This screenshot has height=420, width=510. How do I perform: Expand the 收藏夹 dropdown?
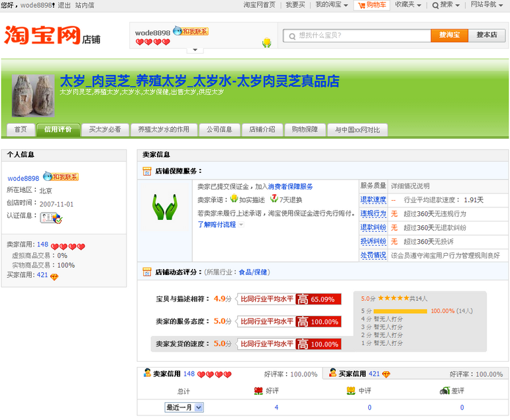(x=419, y=5)
